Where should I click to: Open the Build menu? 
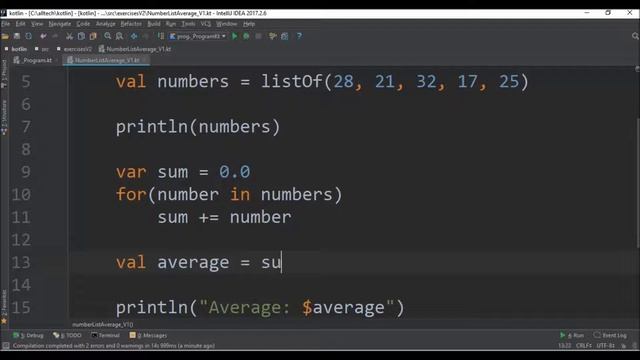[x=154, y=24]
